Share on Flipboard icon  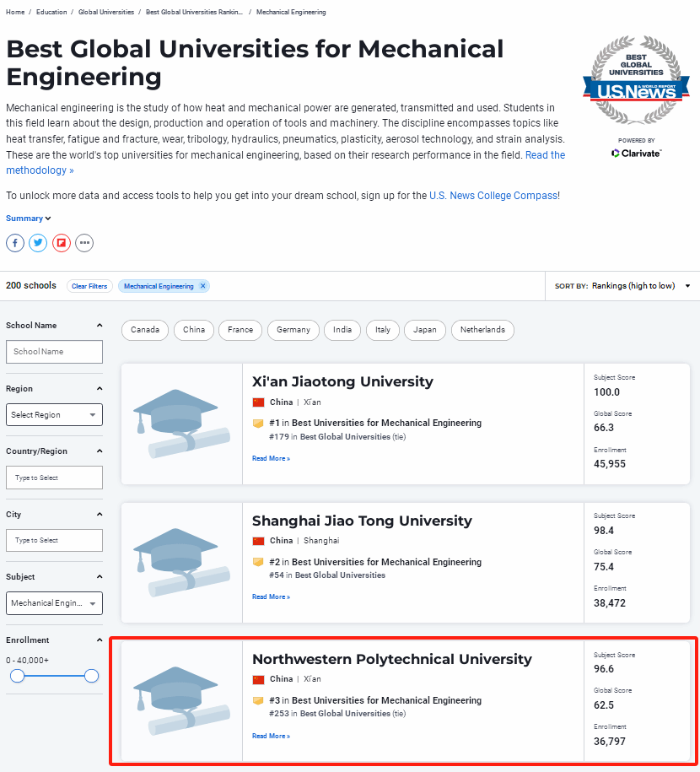[61, 243]
